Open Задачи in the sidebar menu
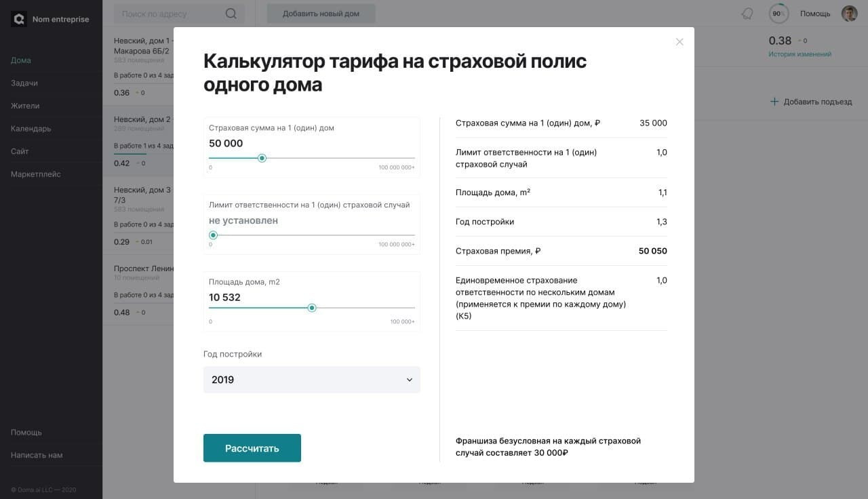868x499 pixels. tap(24, 83)
